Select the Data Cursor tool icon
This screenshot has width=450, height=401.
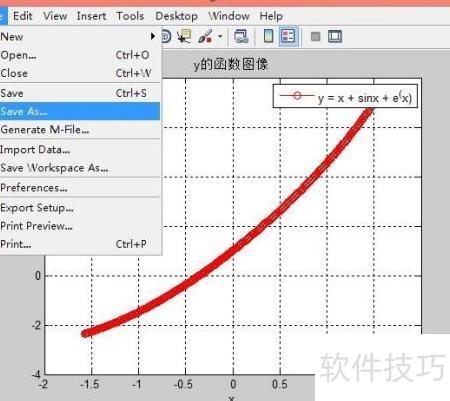184,36
